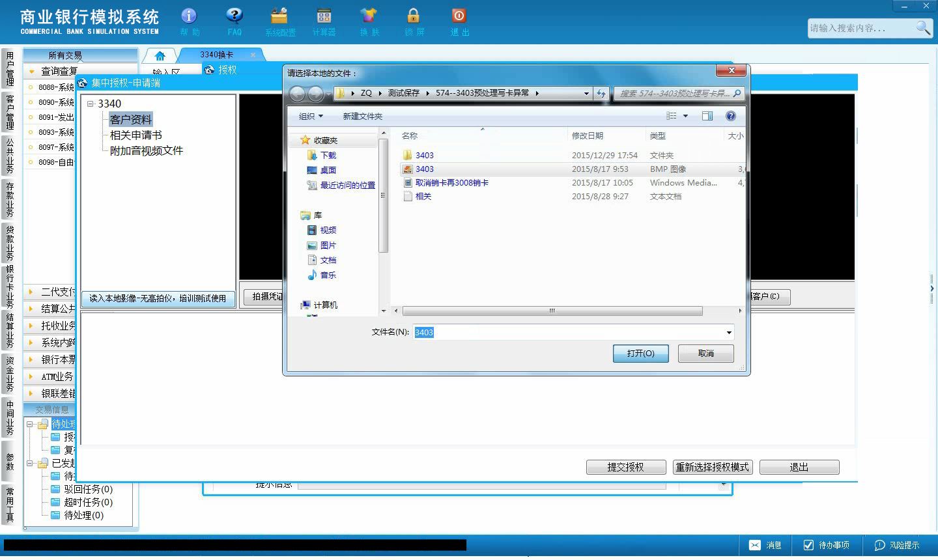Select 相关申请书 tree item

[x=136, y=135]
